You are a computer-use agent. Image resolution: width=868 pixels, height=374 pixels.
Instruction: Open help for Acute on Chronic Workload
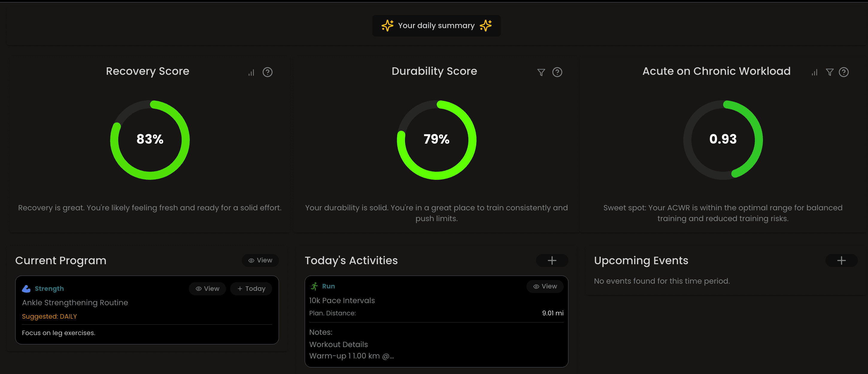point(844,72)
